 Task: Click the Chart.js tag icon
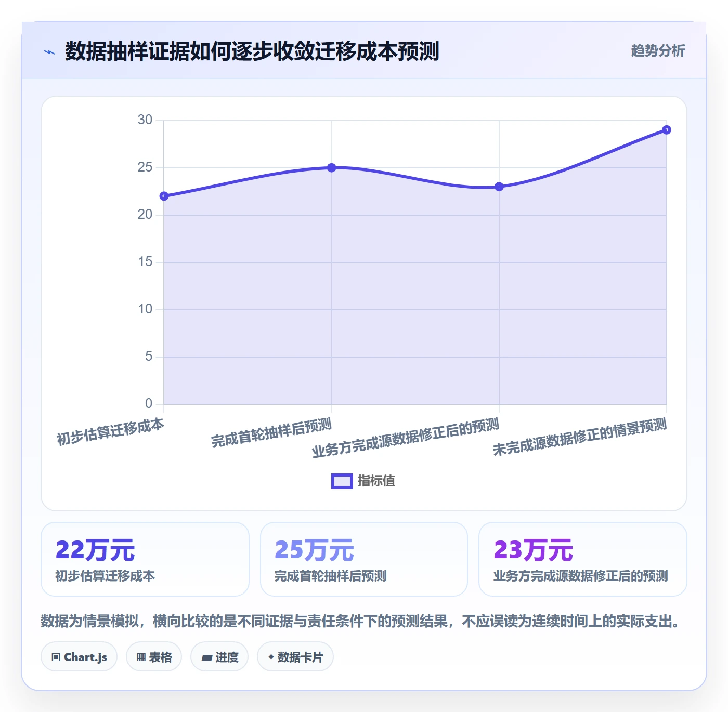pyautogui.click(x=56, y=657)
